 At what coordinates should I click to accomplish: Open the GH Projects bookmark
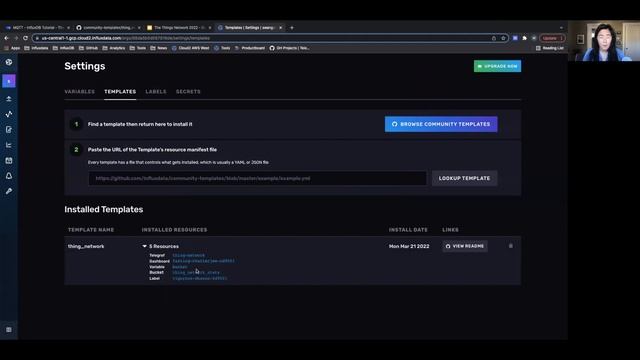(x=289, y=48)
